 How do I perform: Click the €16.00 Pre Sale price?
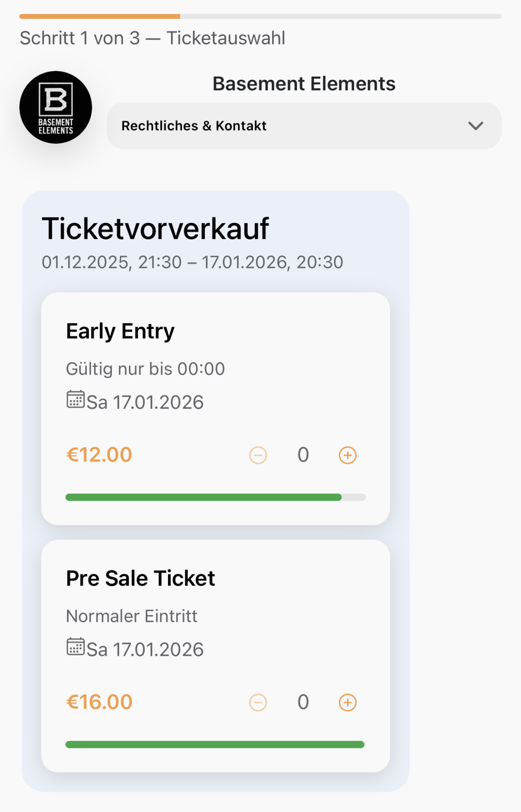pyautogui.click(x=99, y=702)
